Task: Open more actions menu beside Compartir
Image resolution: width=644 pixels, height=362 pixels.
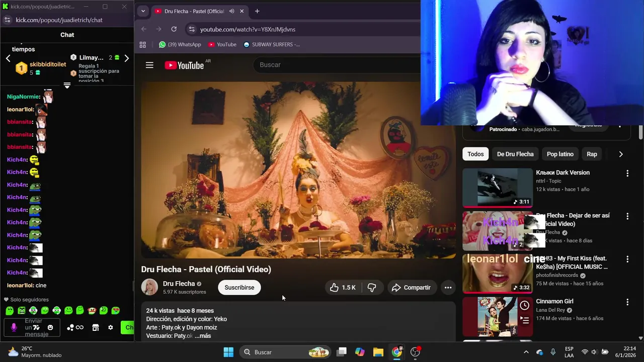Action: pyautogui.click(x=448, y=288)
